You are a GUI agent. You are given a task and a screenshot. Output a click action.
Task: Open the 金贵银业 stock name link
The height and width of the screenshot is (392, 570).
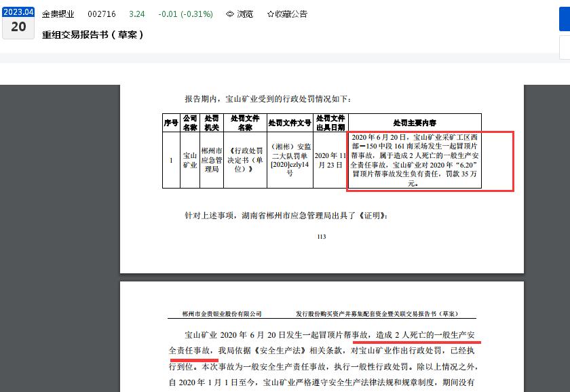pos(58,14)
